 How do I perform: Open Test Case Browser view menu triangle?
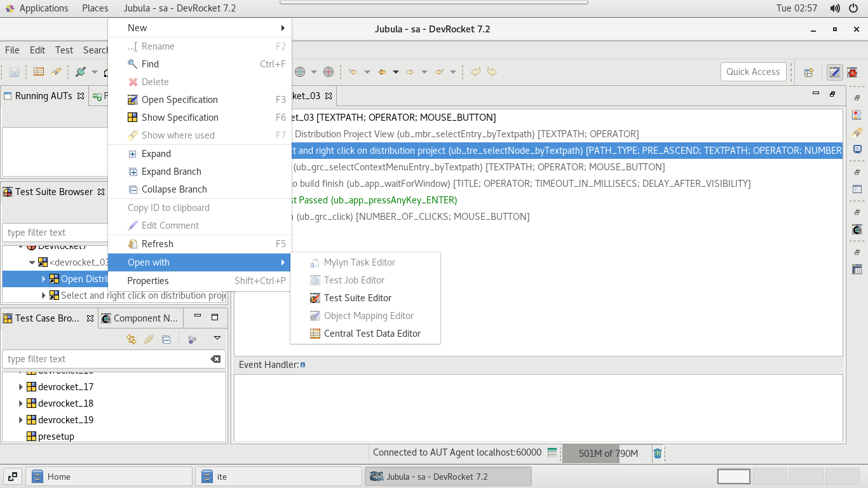(217, 338)
